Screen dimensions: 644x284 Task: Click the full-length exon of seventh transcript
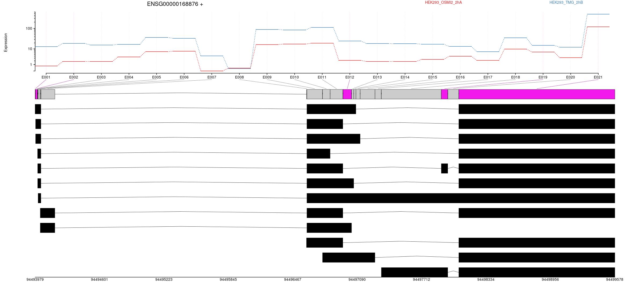coord(461,198)
